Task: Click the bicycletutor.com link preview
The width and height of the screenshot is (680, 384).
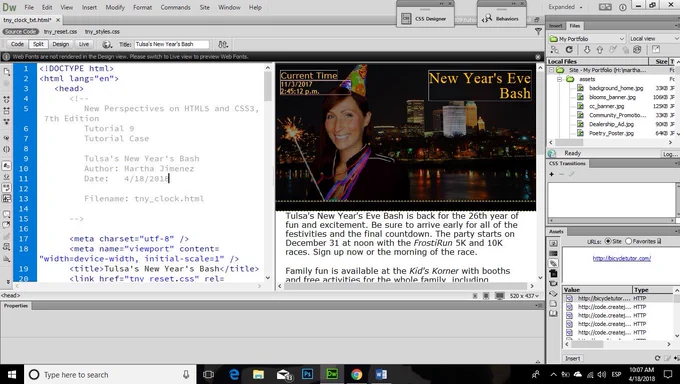Action: pyautogui.click(x=621, y=258)
